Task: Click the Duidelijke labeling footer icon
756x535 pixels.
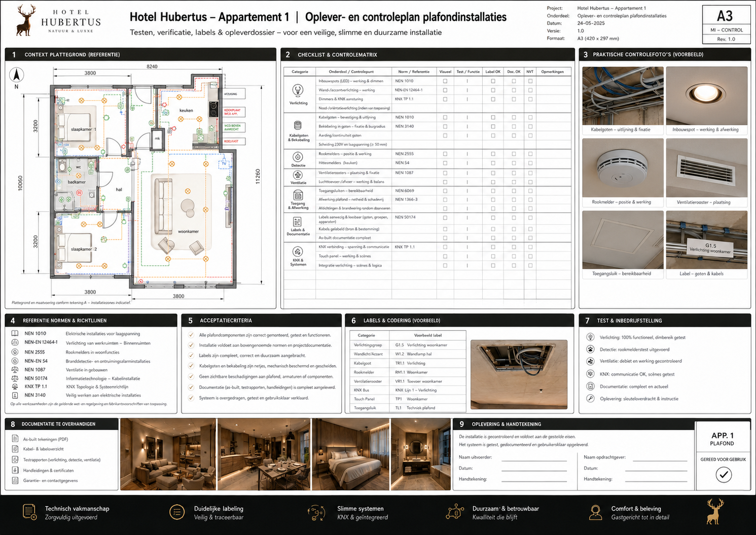Action: click(176, 512)
